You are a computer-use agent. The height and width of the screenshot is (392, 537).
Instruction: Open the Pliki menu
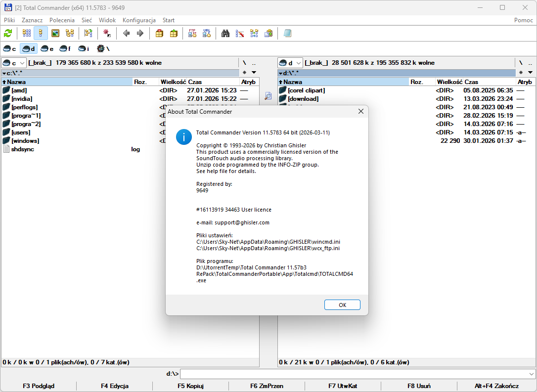point(9,20)
